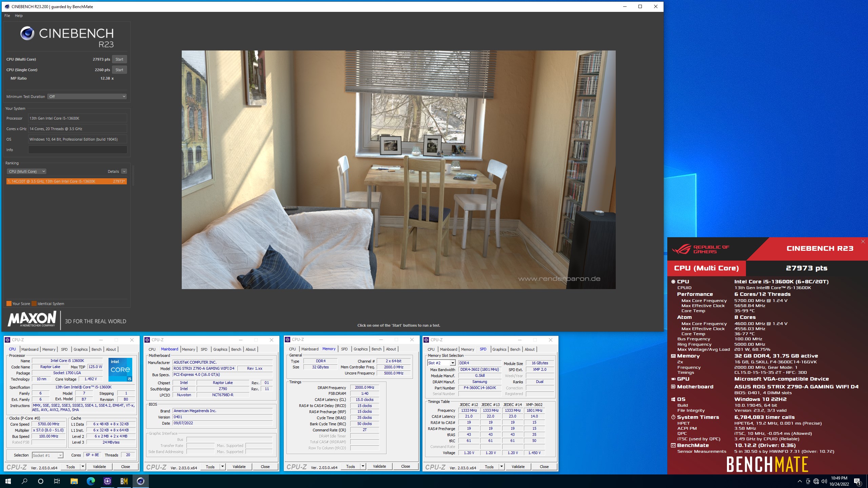
Task: Click the GPU section icon in BenchMate
Action: point(673,379)
